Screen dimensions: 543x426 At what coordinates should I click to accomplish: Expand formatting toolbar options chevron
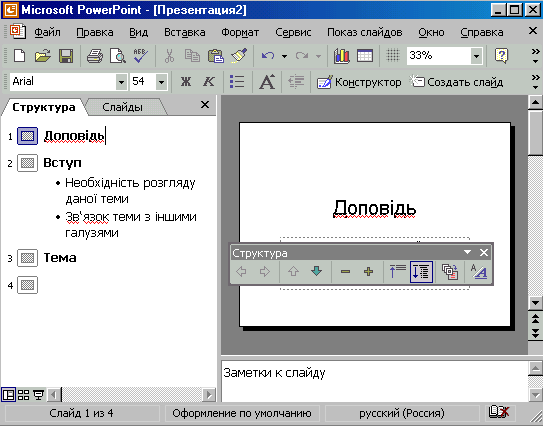coord(535,82)
